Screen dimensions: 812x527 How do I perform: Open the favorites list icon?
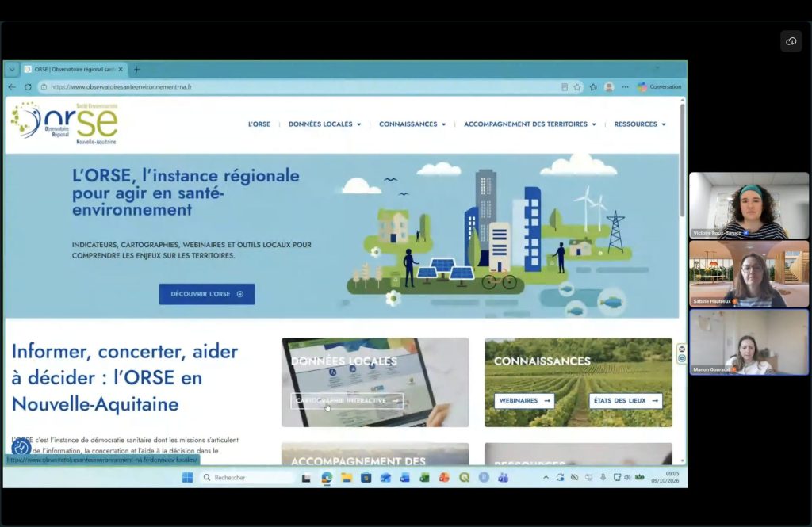click(x=593, y=87)
